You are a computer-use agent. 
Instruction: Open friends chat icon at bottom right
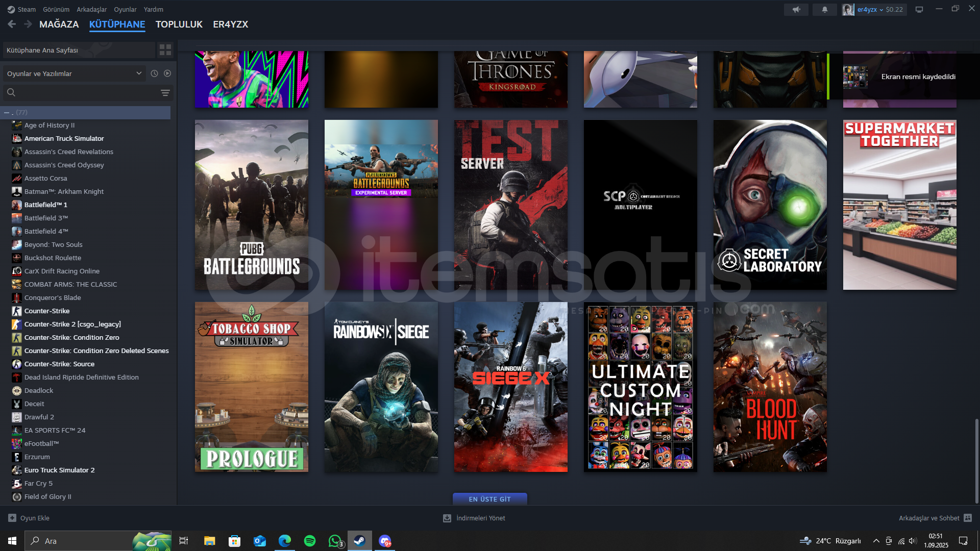coord(968,518)
